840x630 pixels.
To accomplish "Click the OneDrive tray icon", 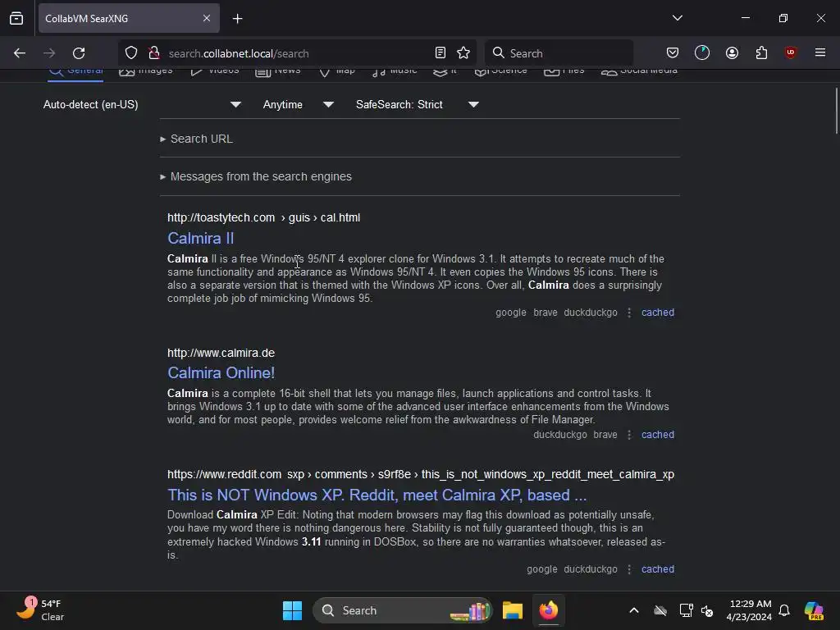I will click(660, 610).
